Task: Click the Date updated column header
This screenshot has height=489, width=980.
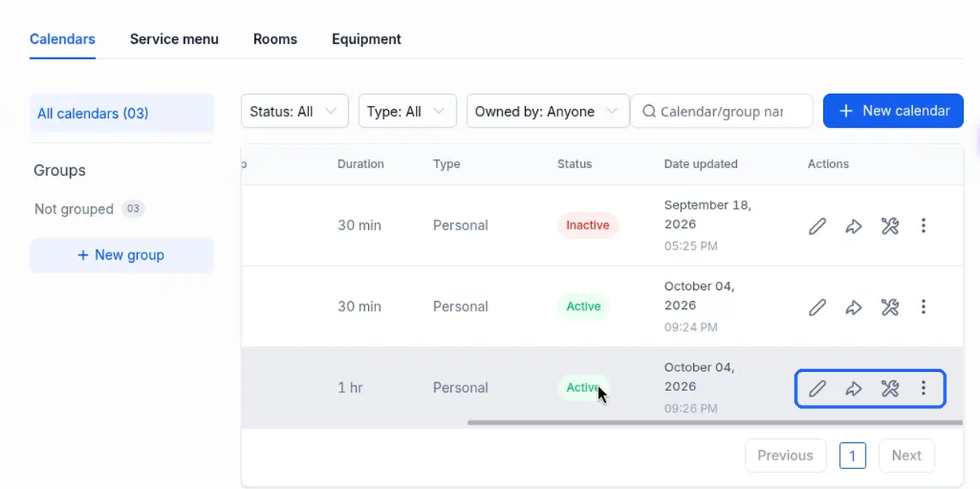Action: point(701,164)
